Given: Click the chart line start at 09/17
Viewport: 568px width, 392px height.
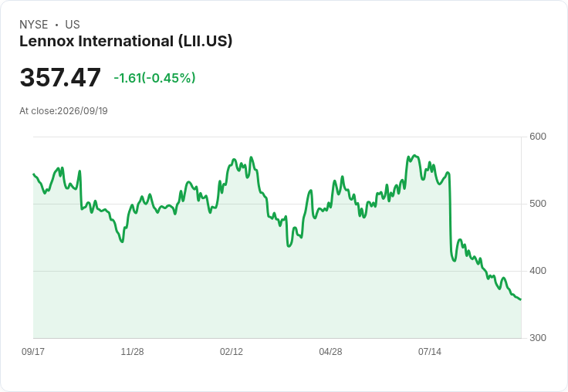Looking at the screenshot, I should coord(34,174).
